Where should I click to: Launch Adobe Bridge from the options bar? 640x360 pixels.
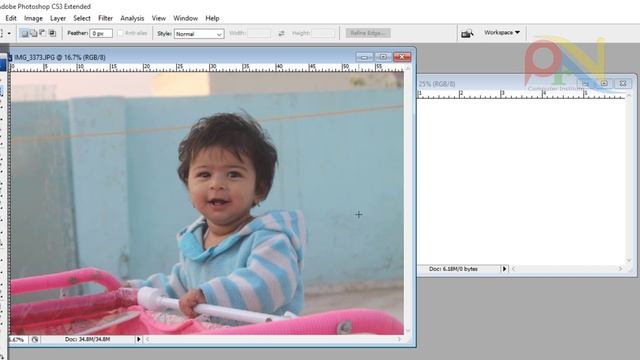(x=467, y=33)
